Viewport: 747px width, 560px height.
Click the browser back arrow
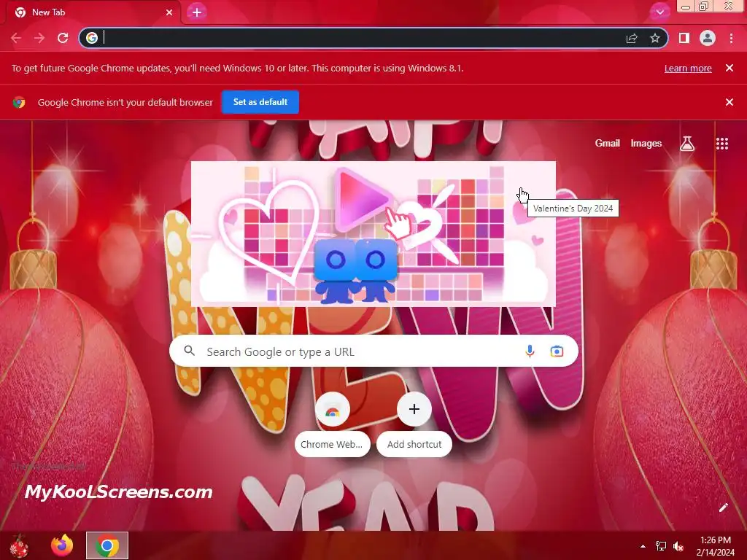16,38
